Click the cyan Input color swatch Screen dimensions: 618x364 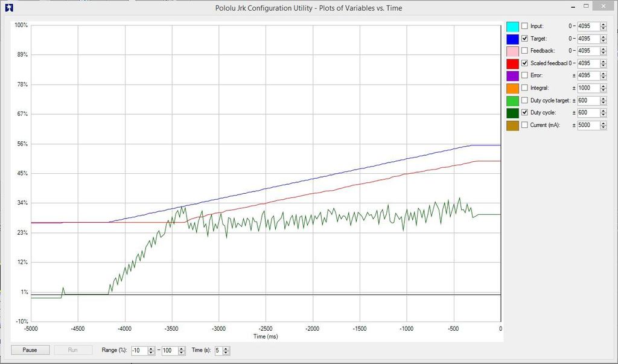(x=512, y=27)
